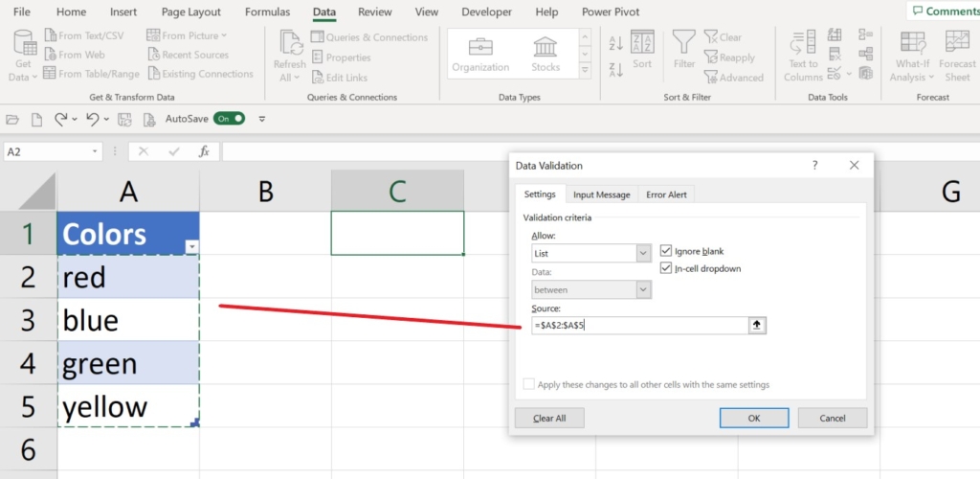This screenshot has width=980, height=479.
Task: Click Refresh All icon
Action: pyautogui.click(x=289, y=44)
